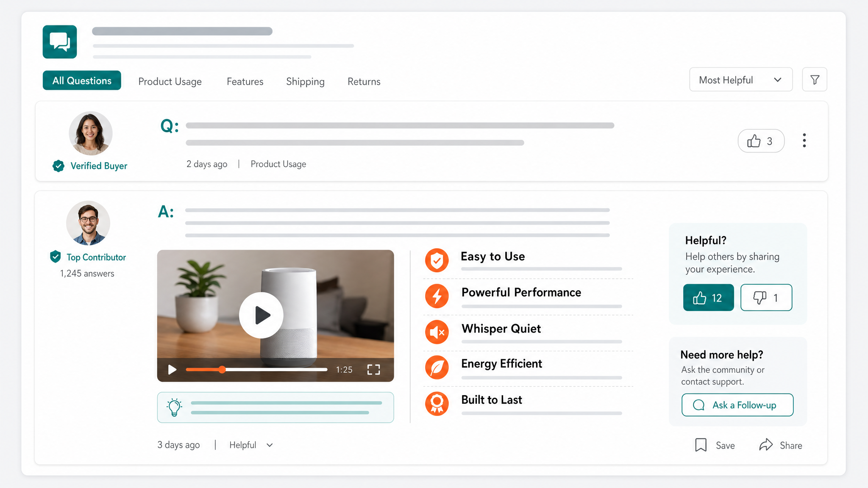Viewport: 868px width, 488px height.
Task: Switch to the Features tab
Action: [x=245, y=81]
